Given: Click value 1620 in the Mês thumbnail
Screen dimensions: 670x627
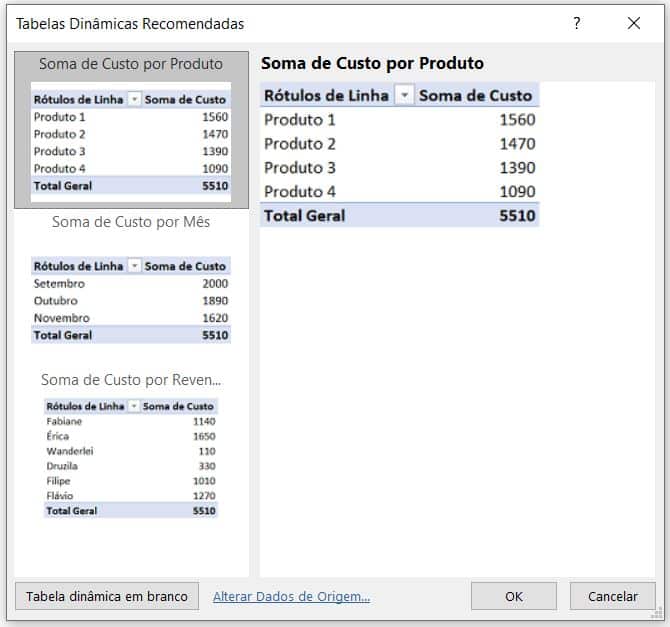Looking at the screenshot, I should coord(215,318).
